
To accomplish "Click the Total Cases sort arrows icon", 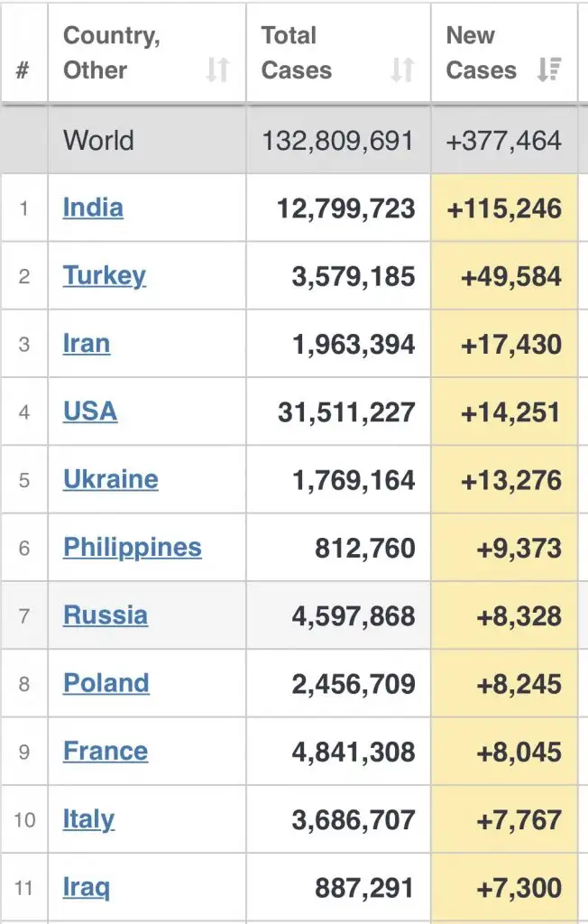I will [x=402, y=69].
